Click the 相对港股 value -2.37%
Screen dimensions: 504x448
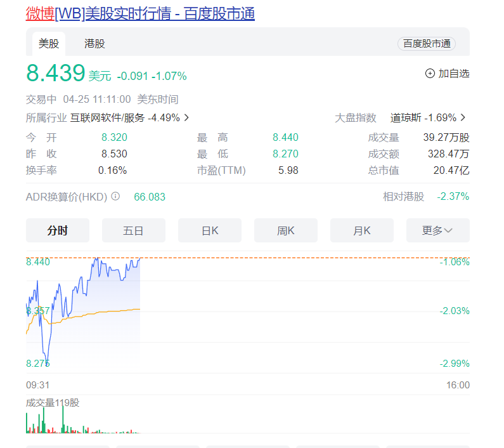[453, 196]
